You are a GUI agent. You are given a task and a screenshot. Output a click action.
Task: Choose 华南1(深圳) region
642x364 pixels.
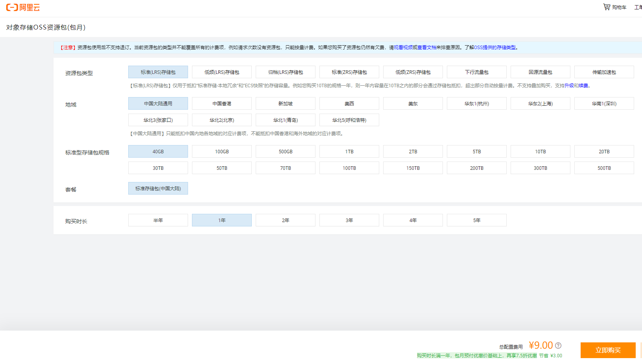[x=604, y=103]
